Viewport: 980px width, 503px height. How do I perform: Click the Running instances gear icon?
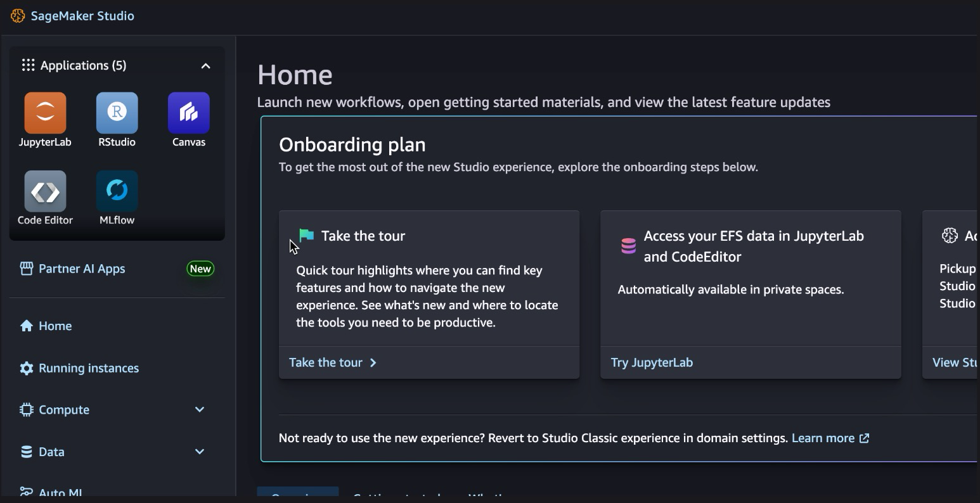pyautogui.click(x=26, y=368)
